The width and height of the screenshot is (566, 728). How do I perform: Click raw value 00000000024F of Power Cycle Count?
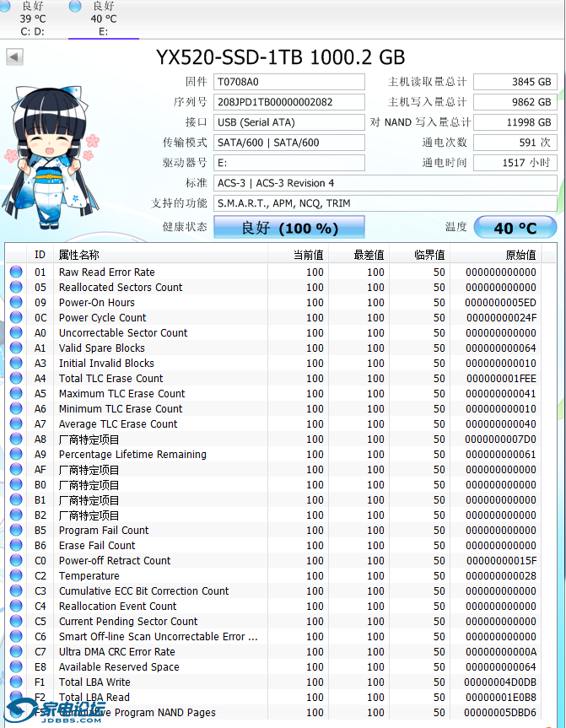click(x=501, y=317)
